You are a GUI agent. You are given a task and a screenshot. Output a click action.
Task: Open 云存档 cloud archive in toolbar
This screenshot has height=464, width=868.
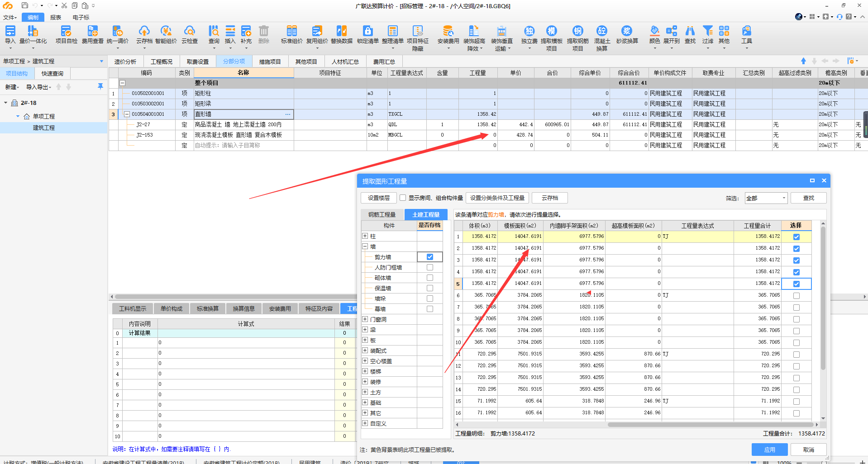click(x=144, y=35)
